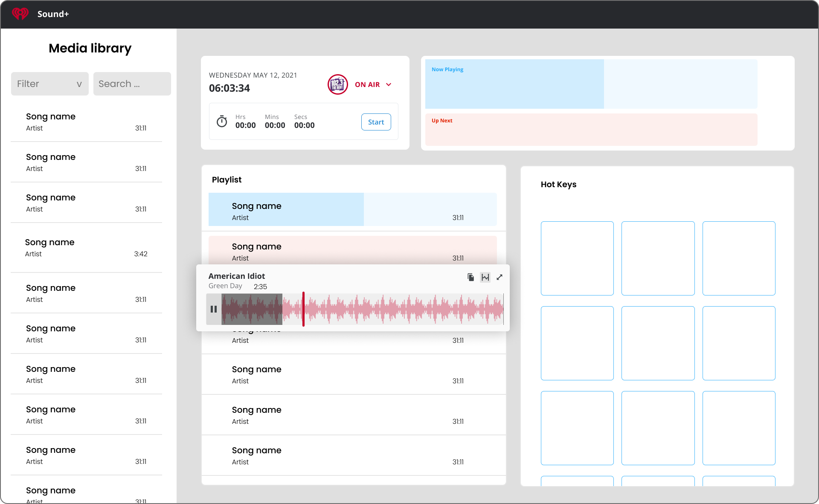Viewport: 819px width, 504px height.
Task: Open the Filter dropdown in Media library
Action: pos(49,84)
